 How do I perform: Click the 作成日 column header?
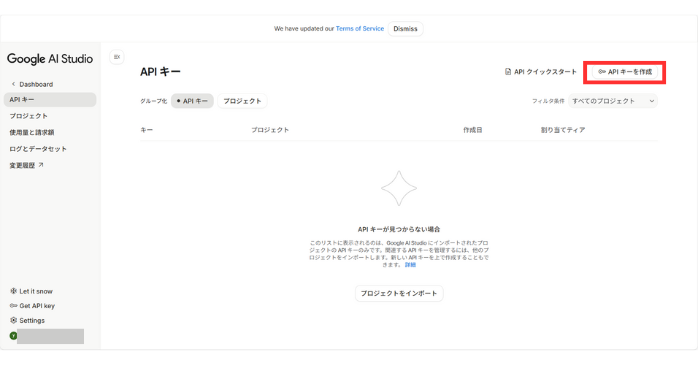coord(473,130)
